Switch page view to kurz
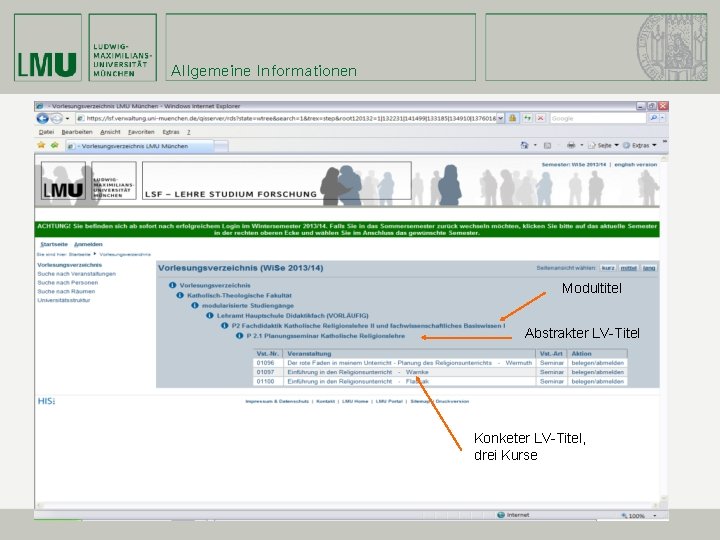This screenshot has height=540, width=720. click(608, 268)
